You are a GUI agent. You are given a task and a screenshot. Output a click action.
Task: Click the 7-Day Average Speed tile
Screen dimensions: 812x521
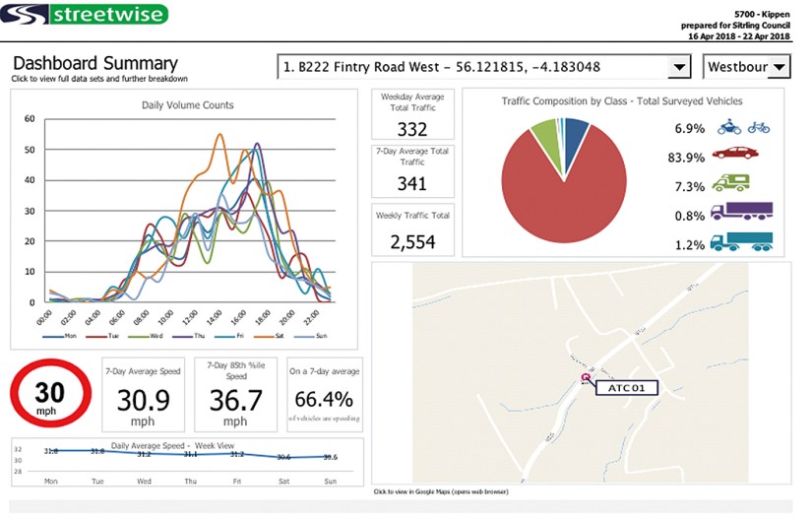pyautogui.click(x=142, y=394)
